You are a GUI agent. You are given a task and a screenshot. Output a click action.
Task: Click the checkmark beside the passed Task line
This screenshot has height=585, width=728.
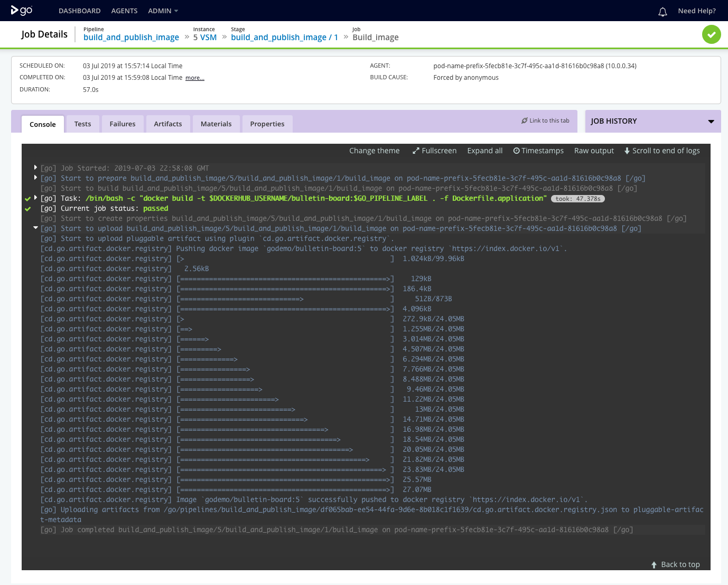tap(27, 199)
